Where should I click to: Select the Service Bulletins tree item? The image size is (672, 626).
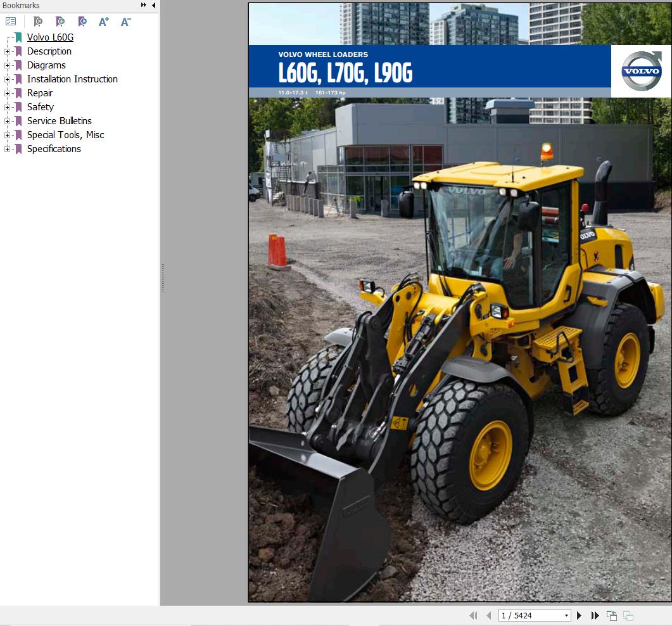tap(60, 121)
